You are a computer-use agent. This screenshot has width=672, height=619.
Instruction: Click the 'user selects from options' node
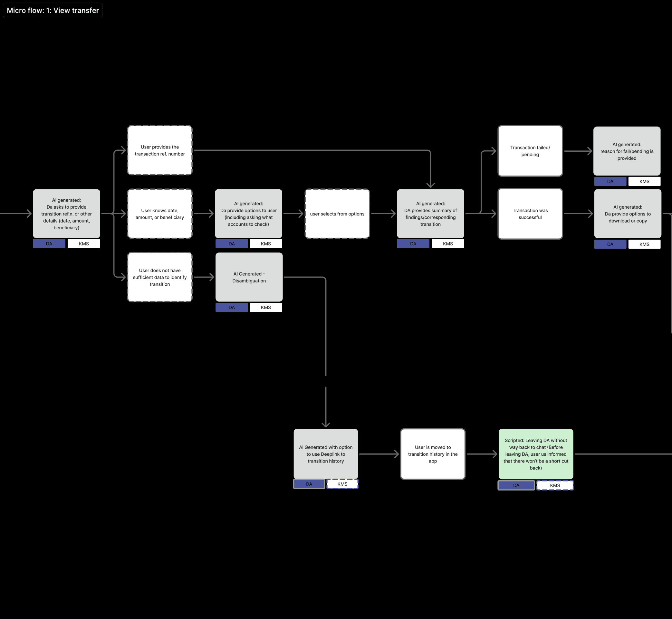coord(337,214)
